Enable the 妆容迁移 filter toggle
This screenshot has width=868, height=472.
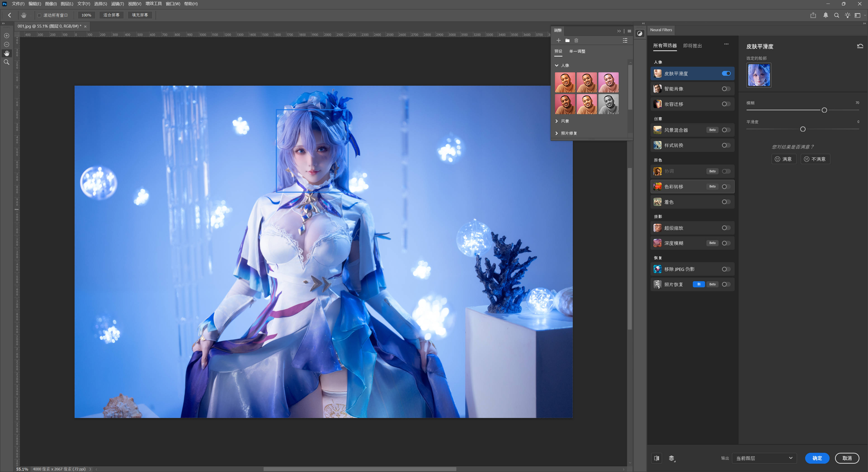coord(726,104)
